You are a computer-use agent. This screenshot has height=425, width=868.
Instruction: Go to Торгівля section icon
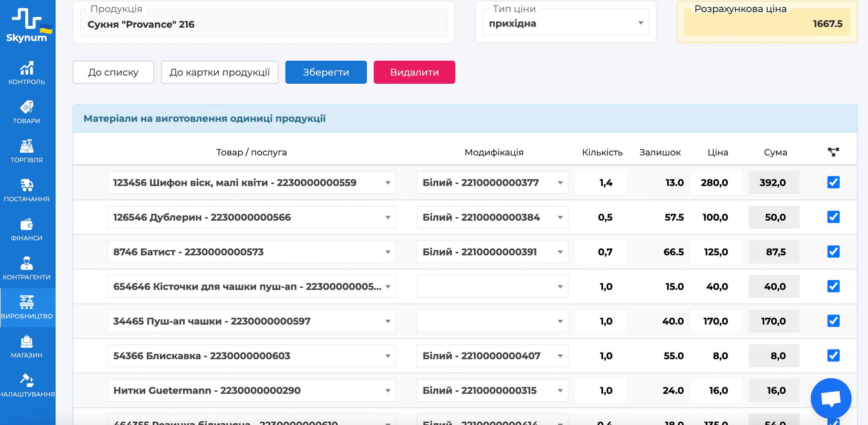[26, 146]
